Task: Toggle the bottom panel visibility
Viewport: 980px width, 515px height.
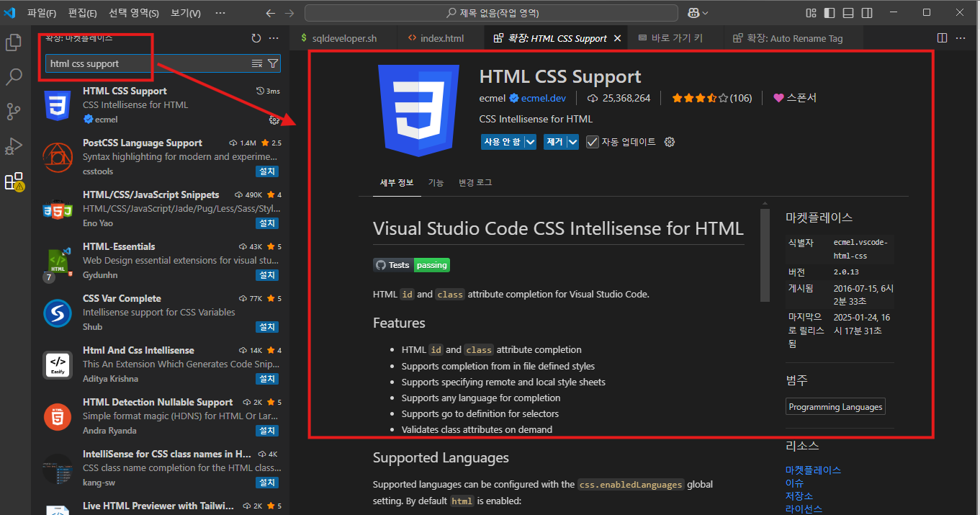Action: tap(848, 13)
